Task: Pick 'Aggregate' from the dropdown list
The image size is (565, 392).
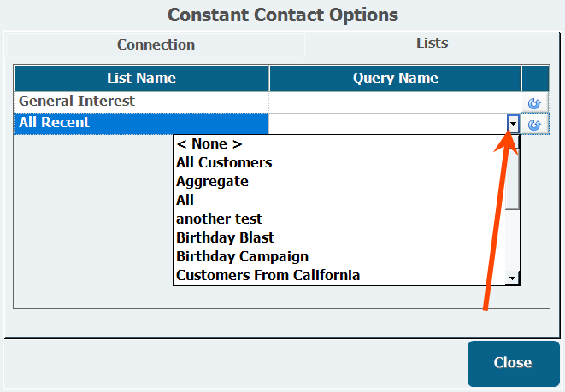Action: coord(212,181)
